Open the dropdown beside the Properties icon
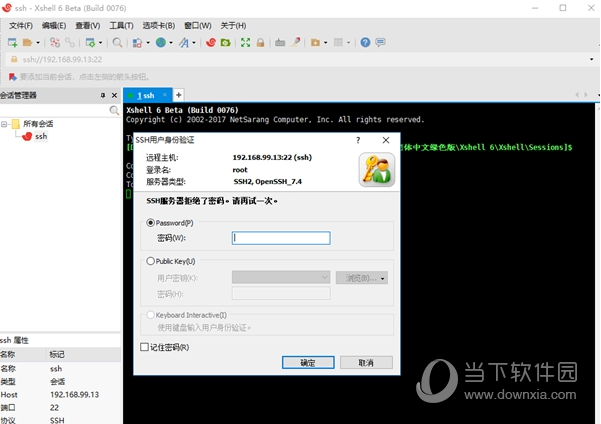The height and width of the screenshot is (424, 601). 100,43
